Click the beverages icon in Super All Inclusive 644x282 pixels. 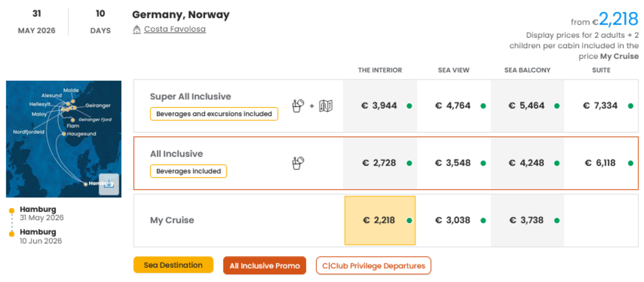[298, 106]
